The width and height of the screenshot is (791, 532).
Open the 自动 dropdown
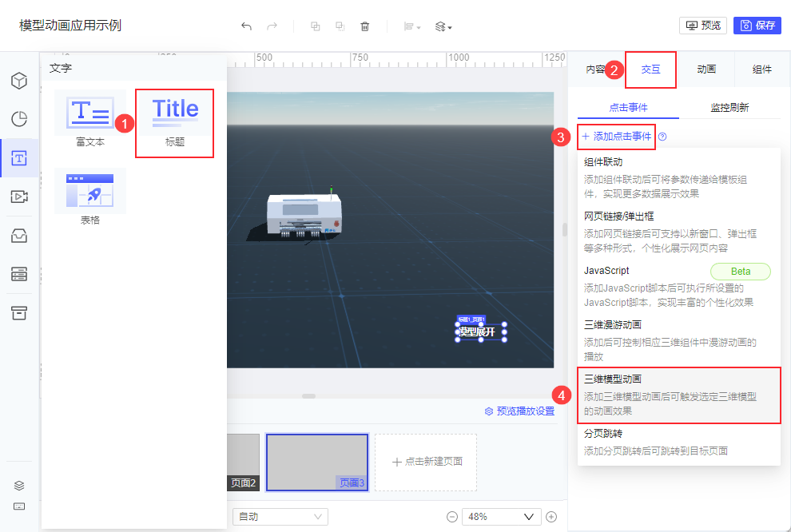click(280, 517)
